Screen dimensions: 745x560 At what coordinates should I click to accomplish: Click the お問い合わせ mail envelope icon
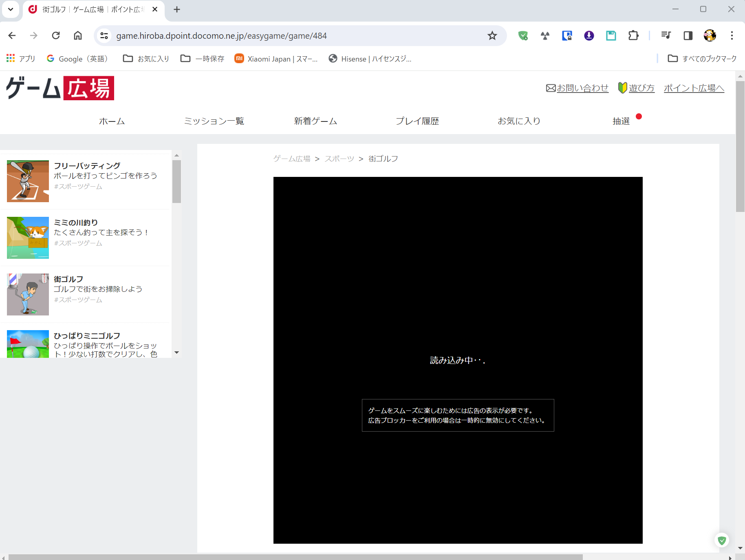551,88
